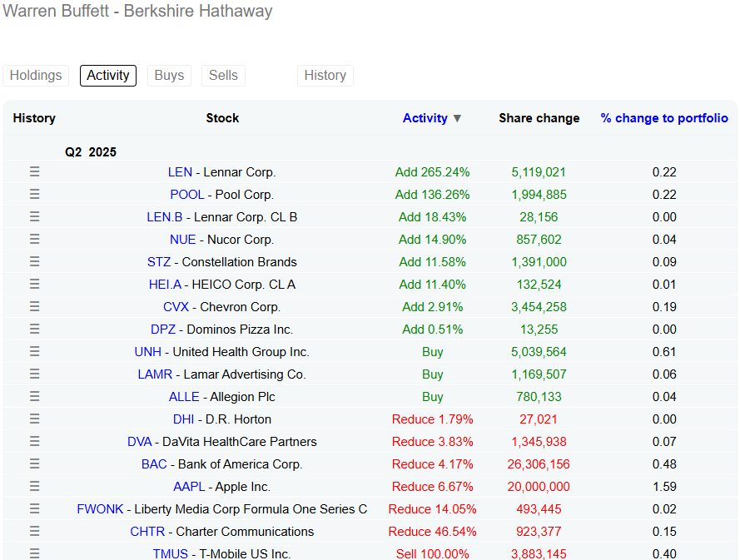Open history icon for LEN.B Lennar CL B row
740x560 pixels.
(34, 216)
